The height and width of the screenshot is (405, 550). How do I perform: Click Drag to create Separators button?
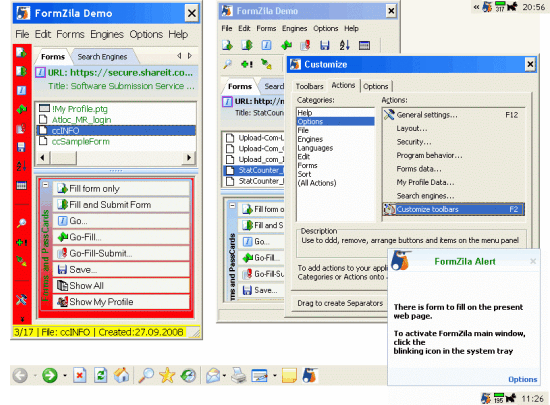(x=340, y=303)
